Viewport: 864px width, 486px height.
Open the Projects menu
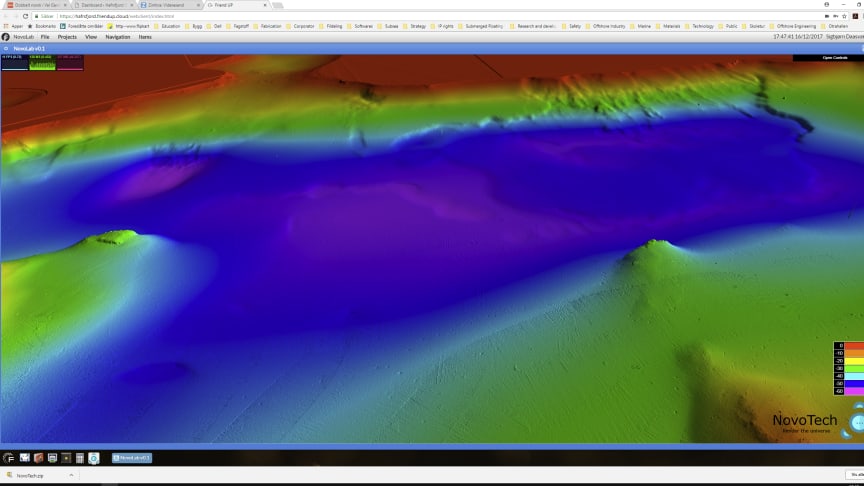[x=67, y=37]
